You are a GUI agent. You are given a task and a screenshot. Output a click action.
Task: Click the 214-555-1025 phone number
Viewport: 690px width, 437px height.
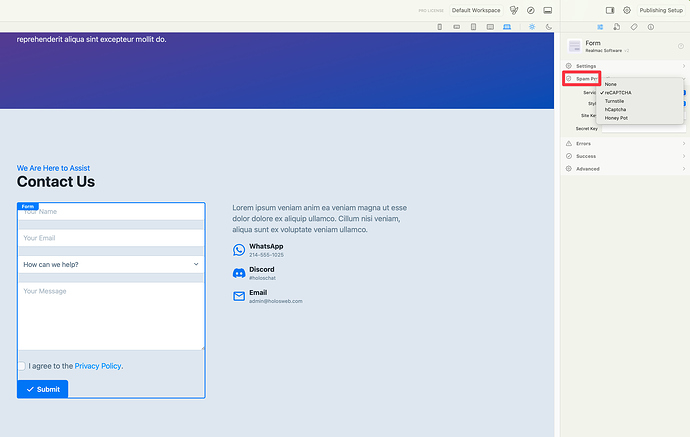pyautogui.click(x=266, y=255)
